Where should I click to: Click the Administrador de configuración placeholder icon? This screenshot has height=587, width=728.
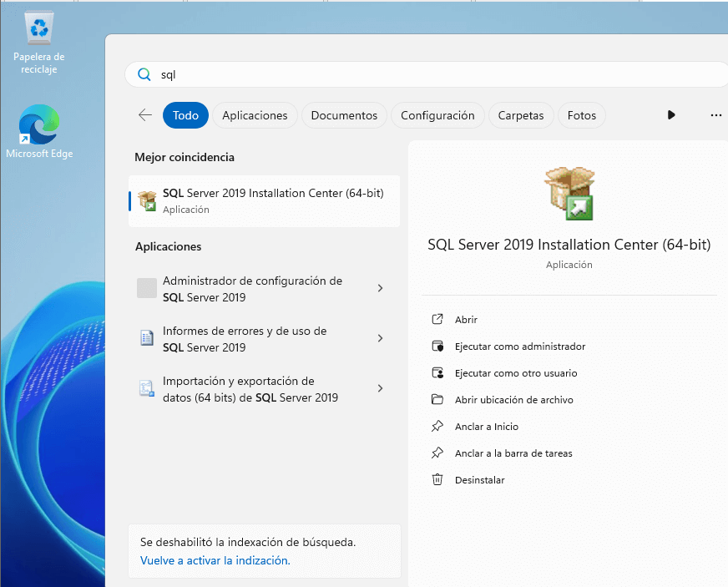147,288
